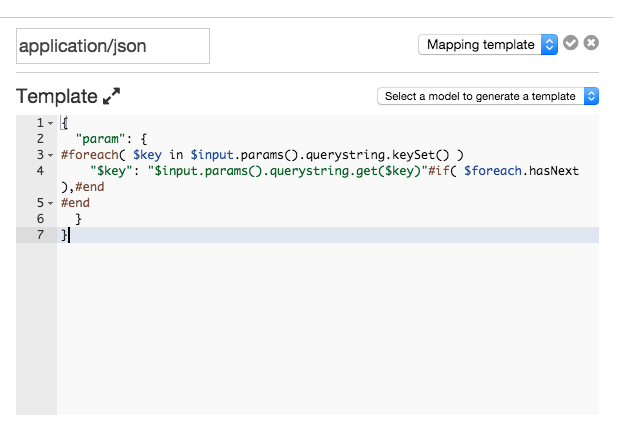626x428 pixels.
Task: Click the Template heading label
Action: point(57,97)
